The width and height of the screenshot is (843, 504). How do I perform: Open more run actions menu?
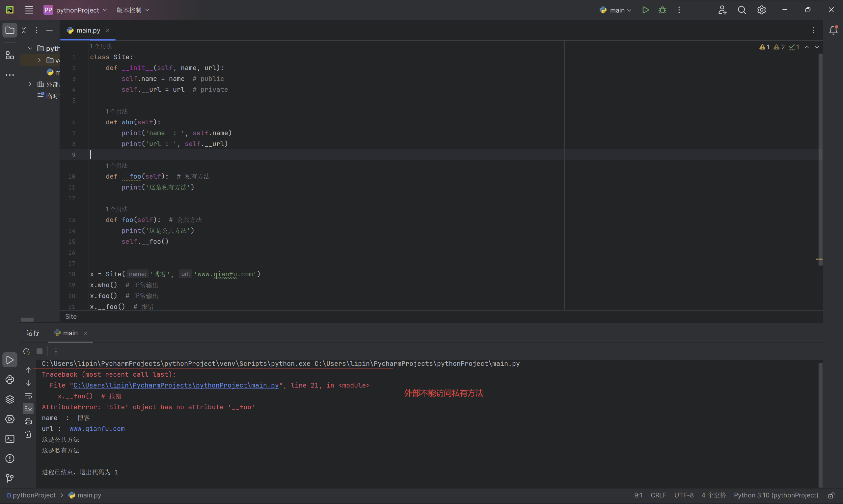coord(679,10)
